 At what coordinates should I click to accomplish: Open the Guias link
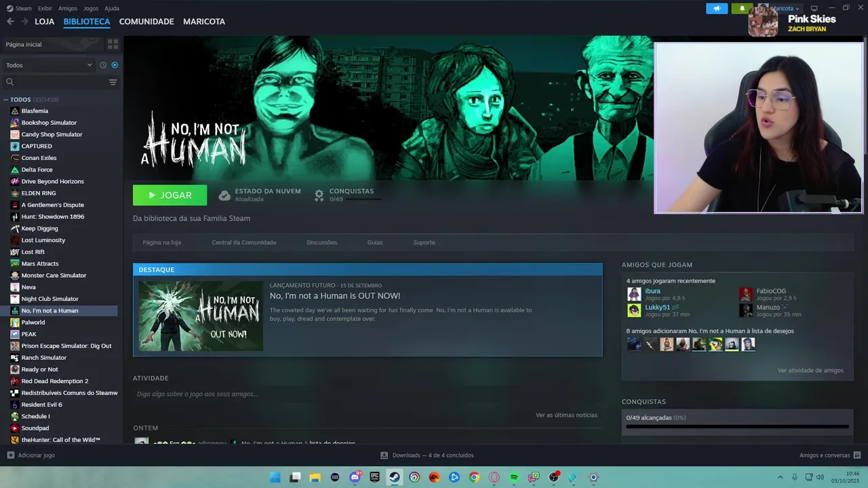[375, 243]
